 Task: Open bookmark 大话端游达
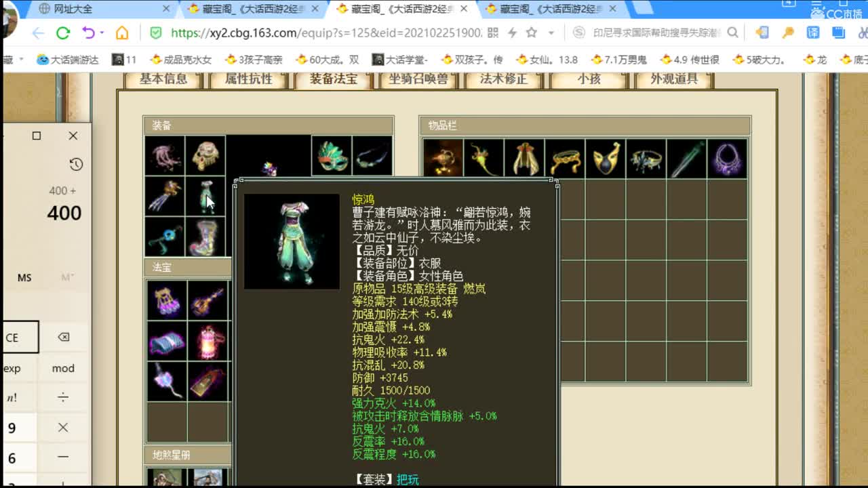[x=68, y=60]
